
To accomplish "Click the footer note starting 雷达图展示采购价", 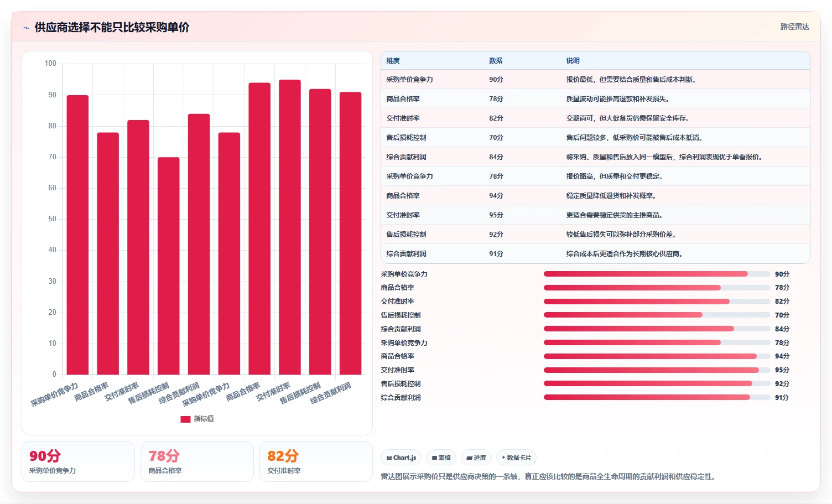I will point(548,476).
